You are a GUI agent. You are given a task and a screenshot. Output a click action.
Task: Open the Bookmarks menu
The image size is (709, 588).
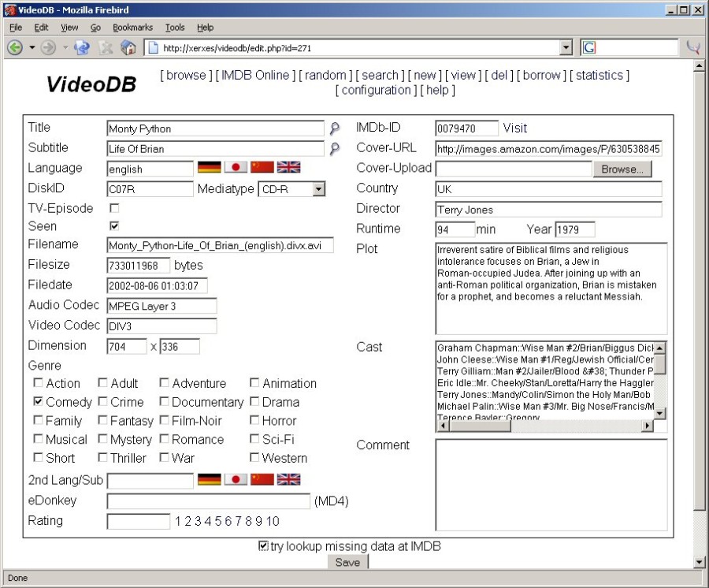tap(132, 28)
